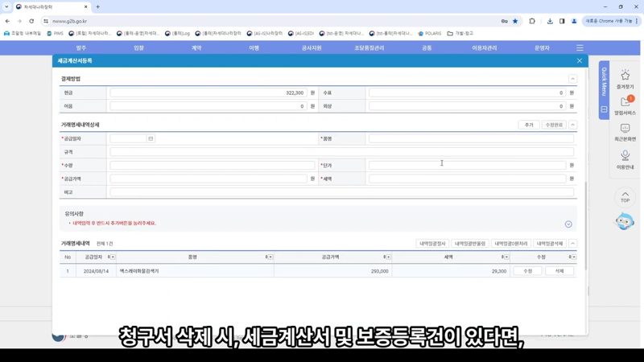Collapse the 거래명세내역상세 section
The height and width of the screenshot is (362, 644).
(x=572, y=125)
